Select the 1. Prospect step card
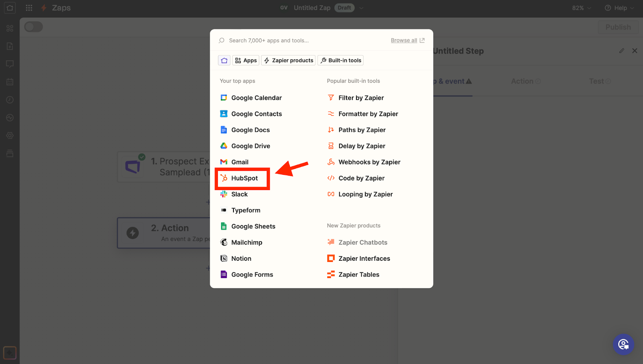Screen dimensions: 643x364 pos(164,167)
